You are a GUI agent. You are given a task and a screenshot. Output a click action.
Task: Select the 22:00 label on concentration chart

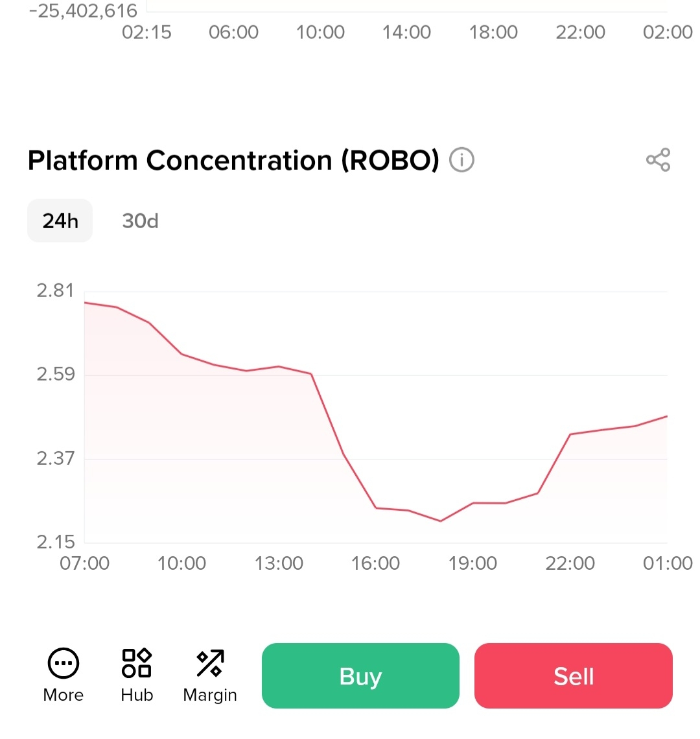[x=570, y=563]
